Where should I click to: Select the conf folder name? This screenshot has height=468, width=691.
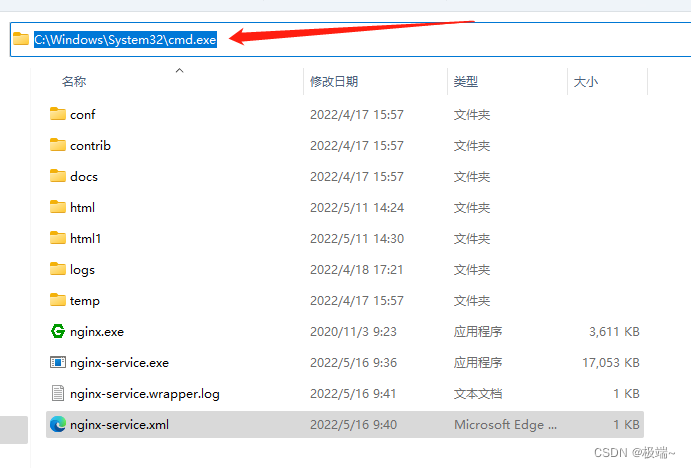82,115
